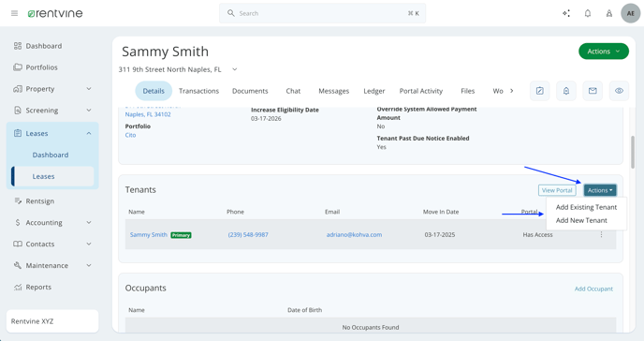Click the edit note icon button

pyautogui.click(x=540, y=91)
